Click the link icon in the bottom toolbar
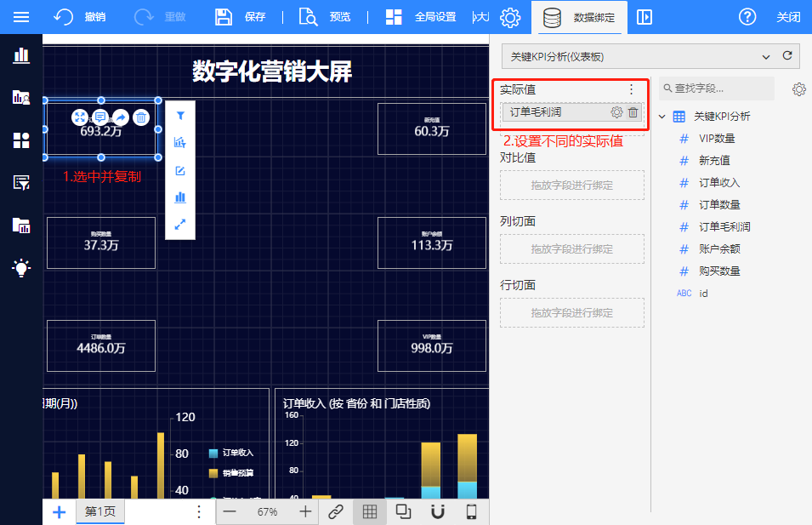Image resolution: width=812 pixels, height=525 pixels. (x=336, y=511)
